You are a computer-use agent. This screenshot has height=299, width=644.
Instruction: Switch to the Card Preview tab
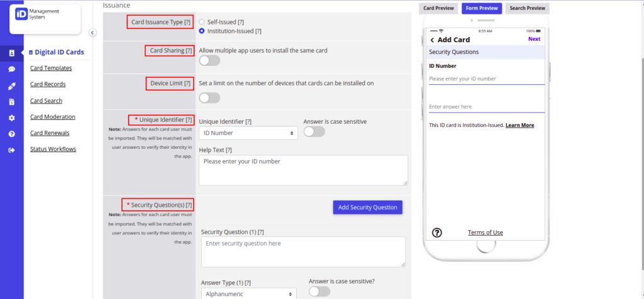pos(438,8)
